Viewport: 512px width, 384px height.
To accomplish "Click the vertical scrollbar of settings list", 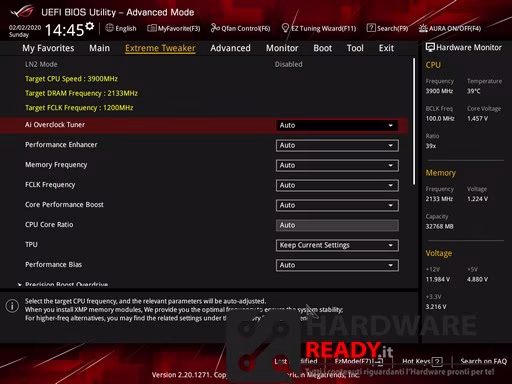I will coord(414,122).
